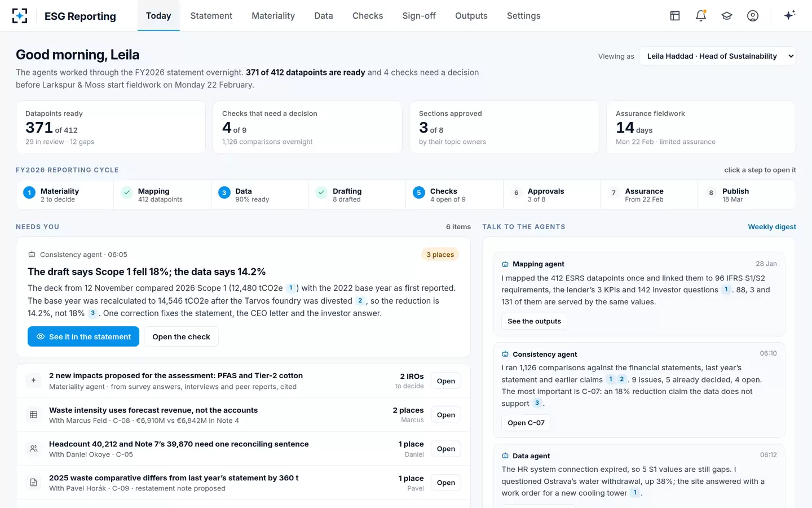Click the Checks that need a decision card
The width and height of the screenshot is (812, 508).
point(307,127)
